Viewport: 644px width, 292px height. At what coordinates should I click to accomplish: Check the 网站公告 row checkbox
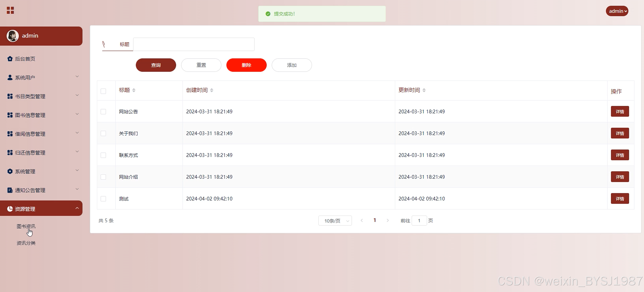point(103,112)
